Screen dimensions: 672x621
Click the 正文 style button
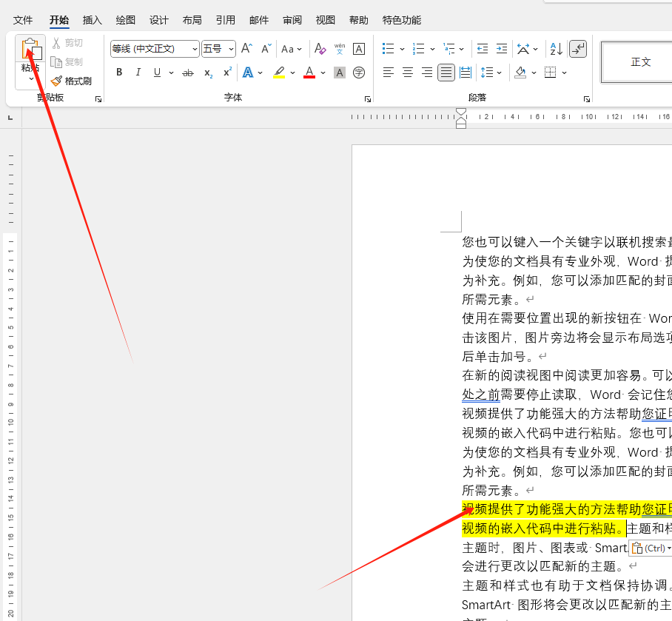click(639, 62)
